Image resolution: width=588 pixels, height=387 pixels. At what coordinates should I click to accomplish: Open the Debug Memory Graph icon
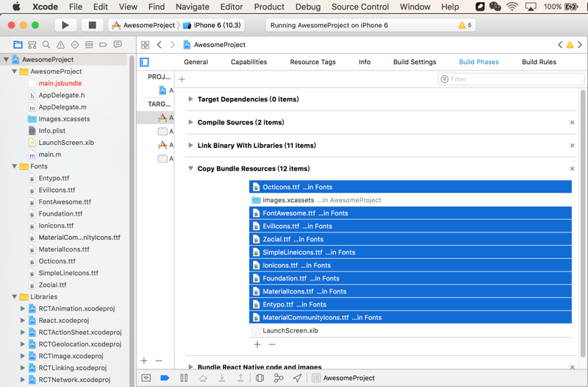pos(279,378)
